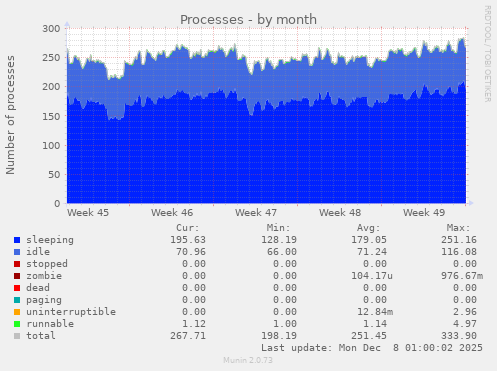The height and width of the screenshot is (371, 497).
Task: Click the 'Week 46' axis label
Action: pyautogui.click(x=172, y=213)
